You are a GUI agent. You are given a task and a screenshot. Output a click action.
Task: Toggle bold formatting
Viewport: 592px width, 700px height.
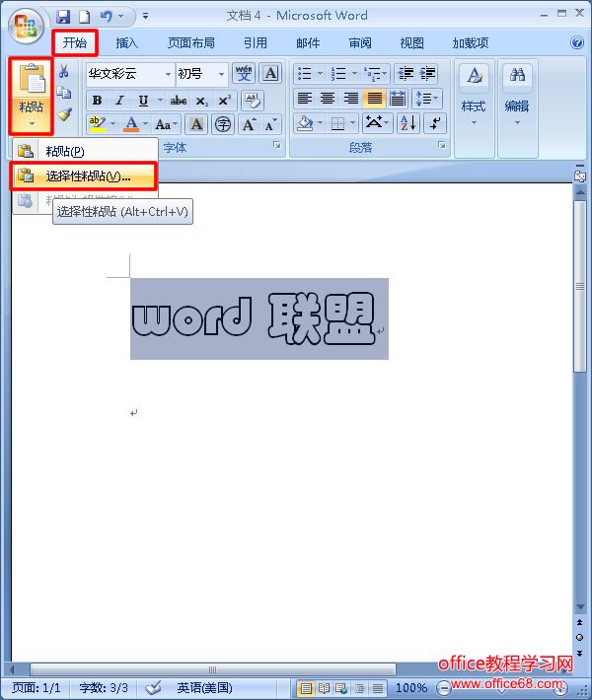[97, 101]
